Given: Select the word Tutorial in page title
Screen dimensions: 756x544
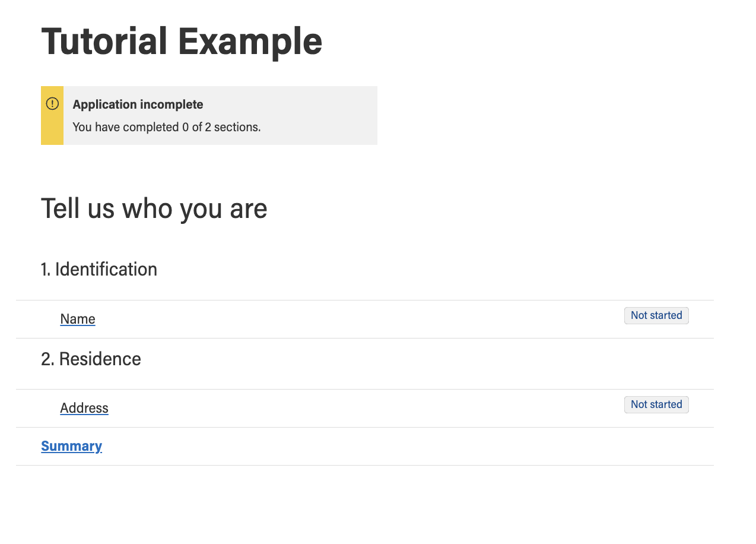Looking at the screenshot, I should click(x=104, y=41).
